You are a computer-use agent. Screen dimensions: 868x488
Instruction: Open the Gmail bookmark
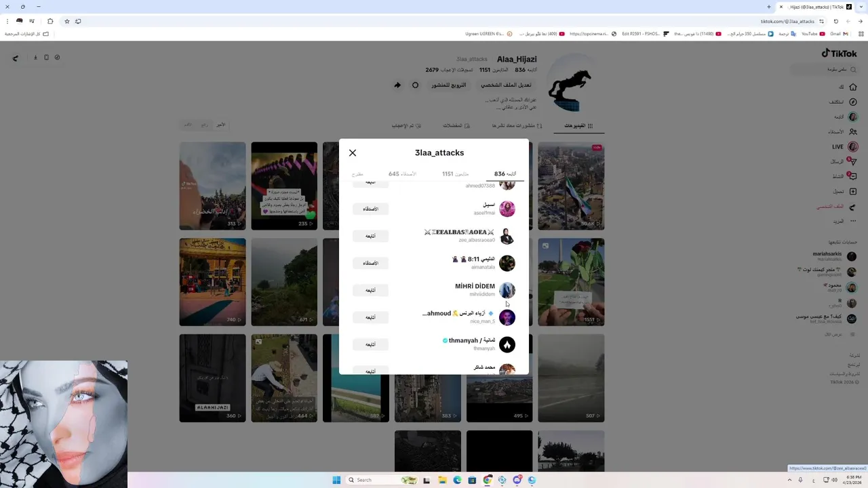pos(839,34)
